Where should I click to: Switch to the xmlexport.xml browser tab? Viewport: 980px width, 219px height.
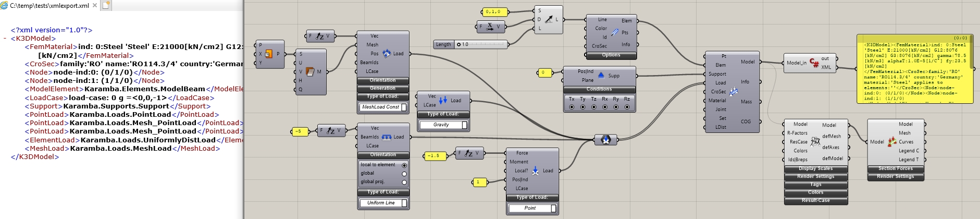[x=49, y=6]
